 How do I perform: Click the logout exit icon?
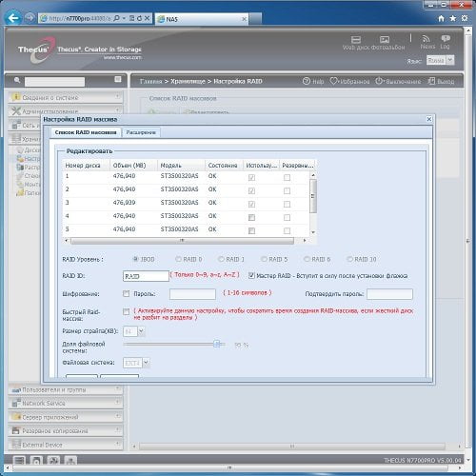pyautogui.click(x=431, y=81)
